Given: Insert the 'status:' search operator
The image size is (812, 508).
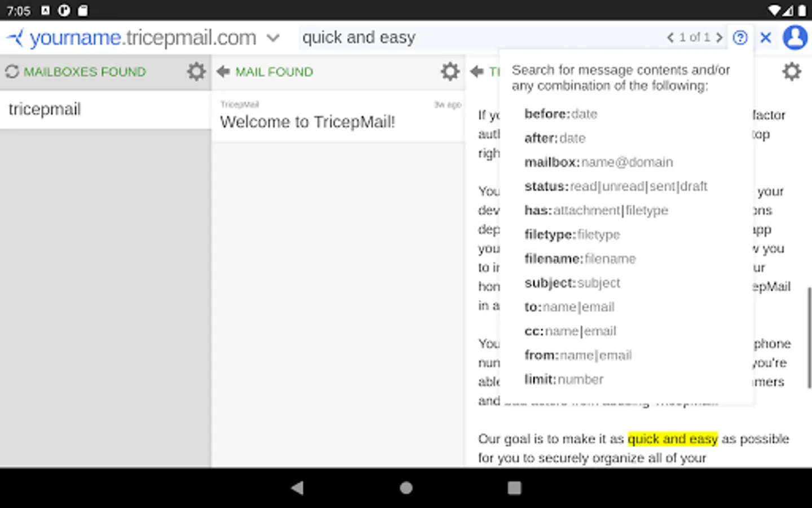Looking at the screenshot, I should pyautogui.click(x=616, y=186).
